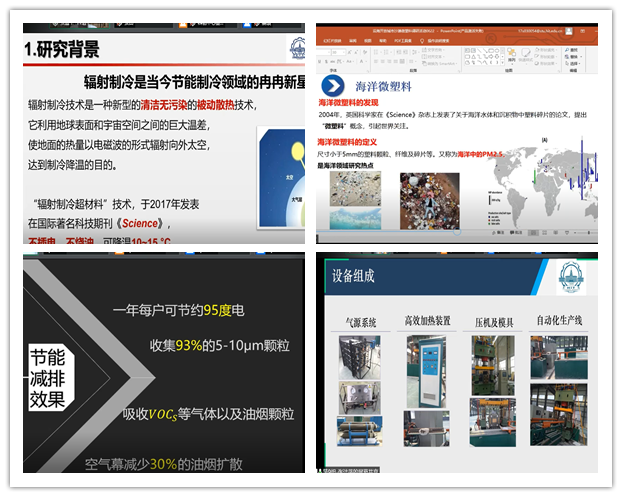Open the Quick Styles gallery
The width and height of the screenshot is (622, 497).
point(526,56)
